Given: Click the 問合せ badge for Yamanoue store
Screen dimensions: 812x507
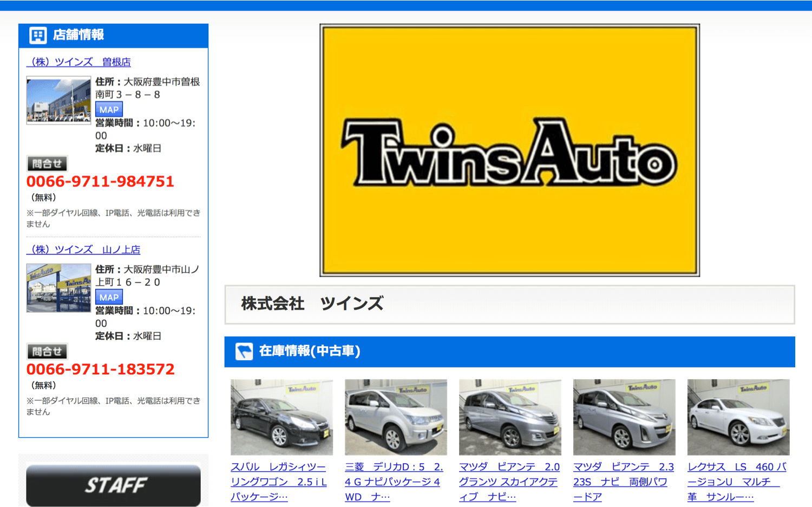Looking at the screenshot, I should [47, 352].
